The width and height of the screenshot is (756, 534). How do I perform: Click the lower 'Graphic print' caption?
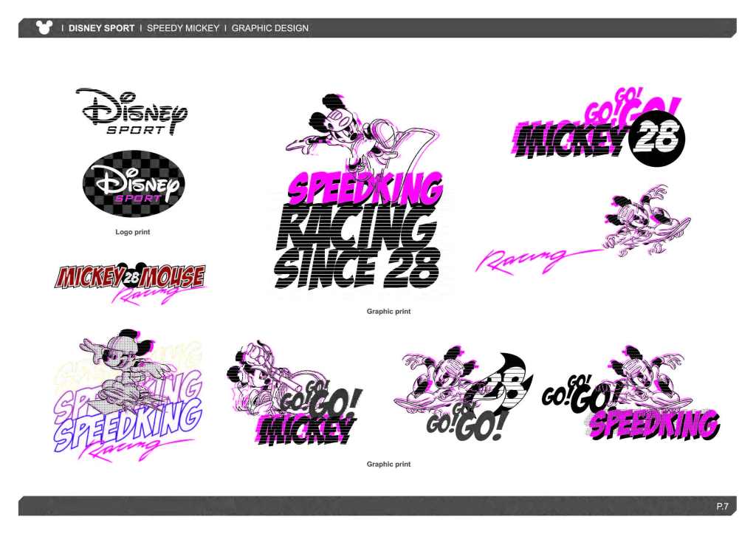point(388,464)
